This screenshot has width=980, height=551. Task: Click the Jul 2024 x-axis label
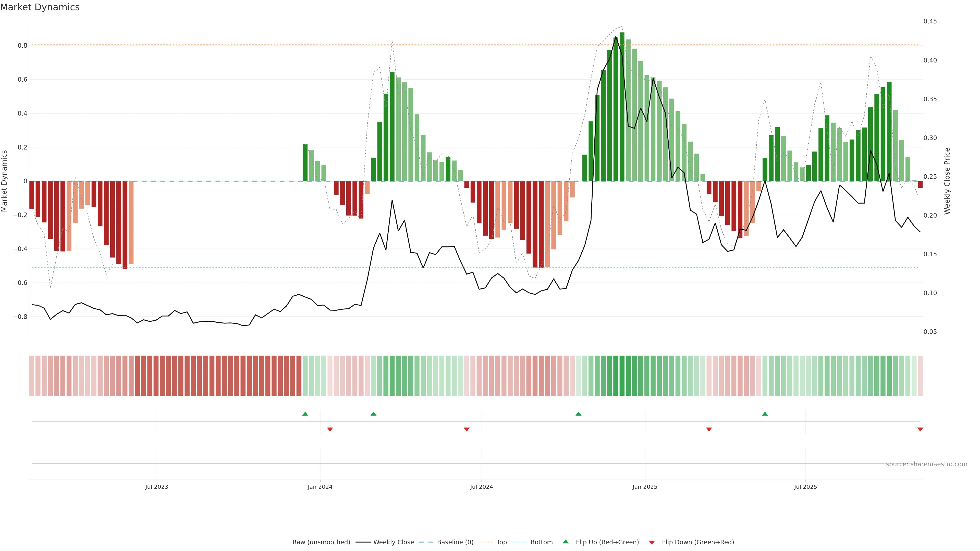(481, 487)
